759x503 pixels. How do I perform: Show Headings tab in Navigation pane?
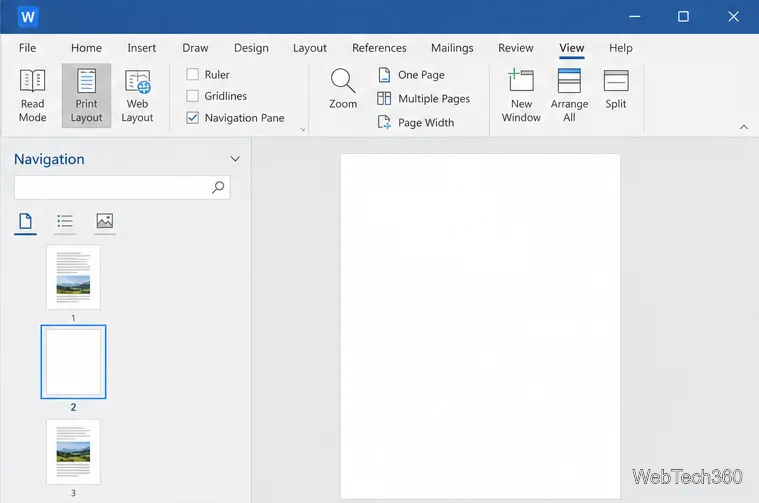[65, 223]
